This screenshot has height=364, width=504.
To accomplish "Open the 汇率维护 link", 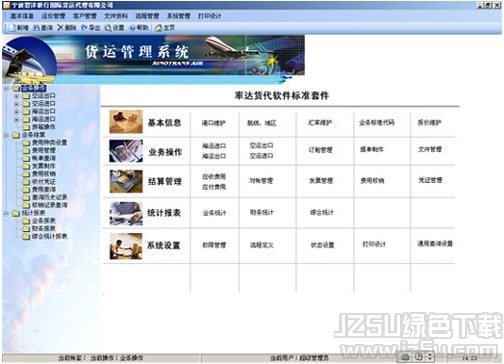I will 320,123.
